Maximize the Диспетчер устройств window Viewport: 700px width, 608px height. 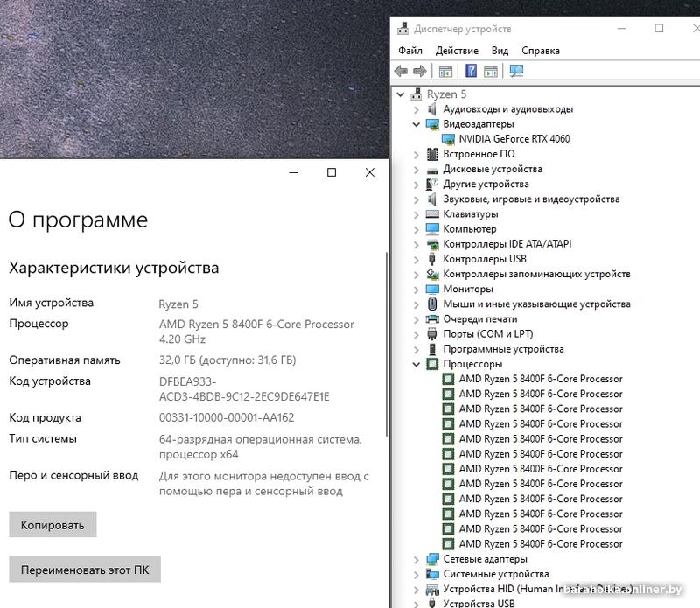(x=659, y=29)
